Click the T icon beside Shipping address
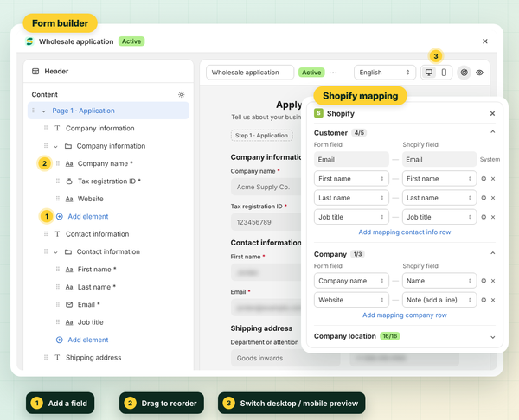The width and height of the screenshot is (519, 420). [x=57, y=358]
